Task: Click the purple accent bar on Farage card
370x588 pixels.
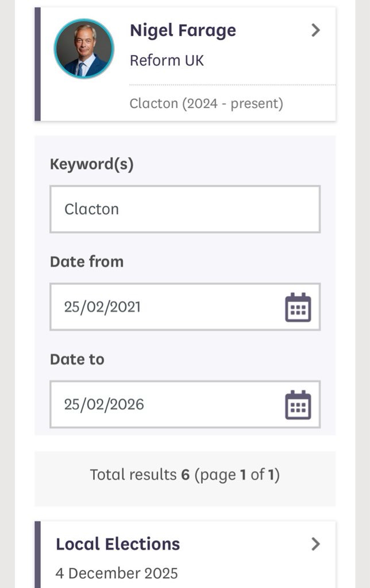Action: [38, 64]
